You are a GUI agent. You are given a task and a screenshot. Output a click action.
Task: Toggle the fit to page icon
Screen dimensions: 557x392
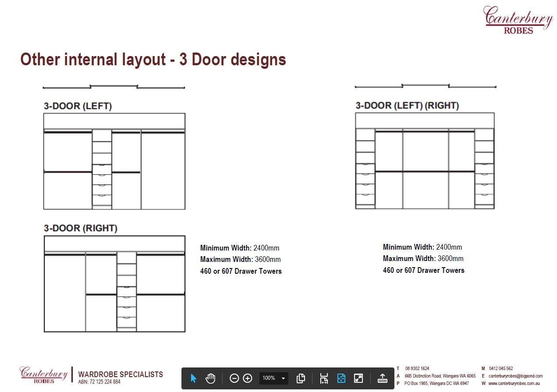tap(341, 378)
